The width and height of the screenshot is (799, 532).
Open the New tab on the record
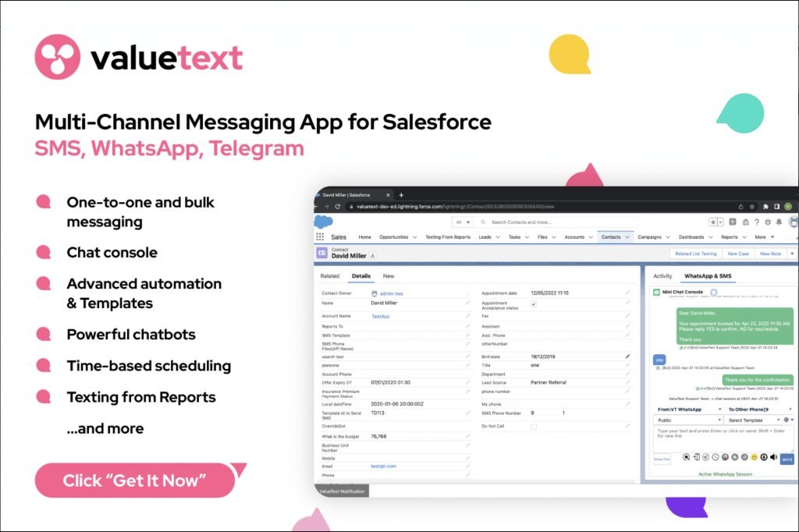pyautogui.click(x=389, y=276)
